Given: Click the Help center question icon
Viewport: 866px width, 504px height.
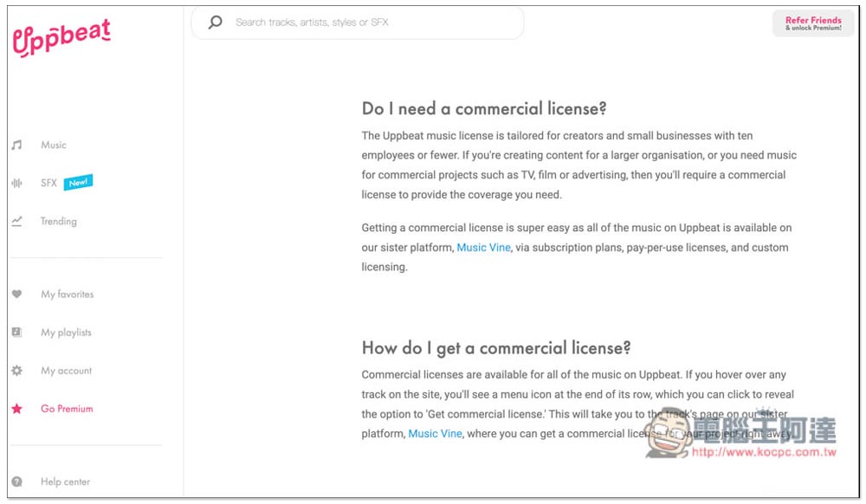Looking at the screenshot, I should (x=17, y=481).
